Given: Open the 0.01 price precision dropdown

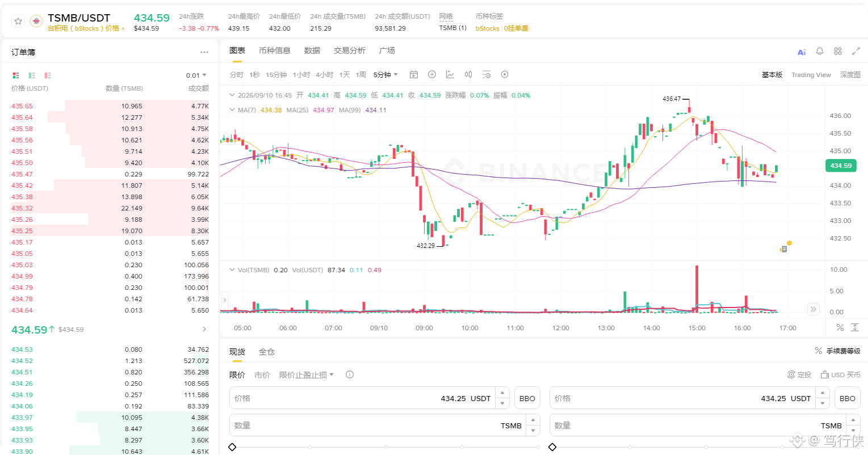Looking at the screenshot, I should tap(196, 75).
